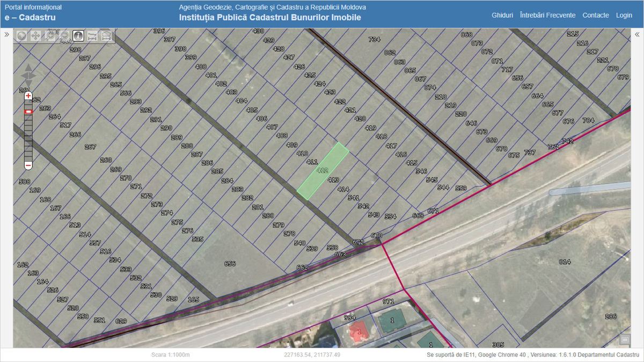Click parcel label 215
Image resolution: width=644 pixels, height=362 pixels.
point(573,34)
